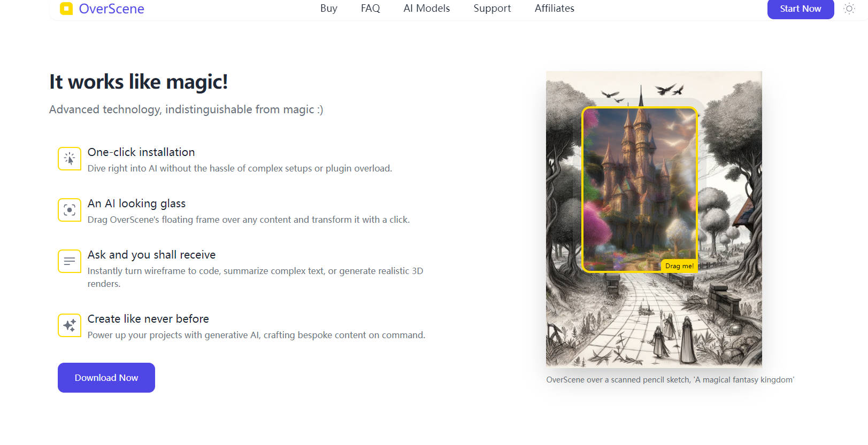
Task: Click the One-click installation cursor icon
Action: tap(70, 159)
